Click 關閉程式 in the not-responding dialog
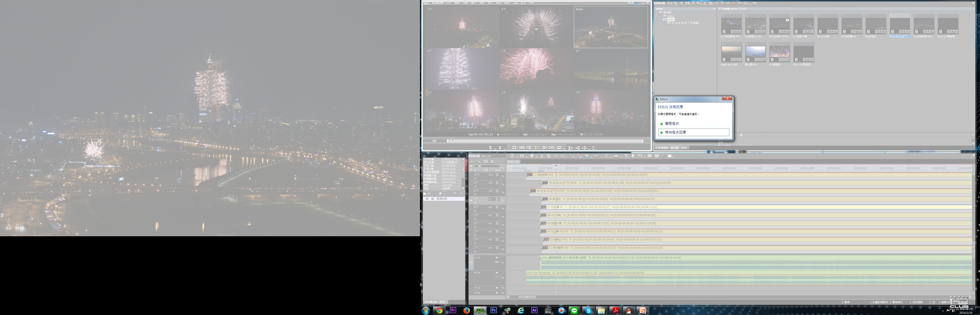 click(672, 124)
